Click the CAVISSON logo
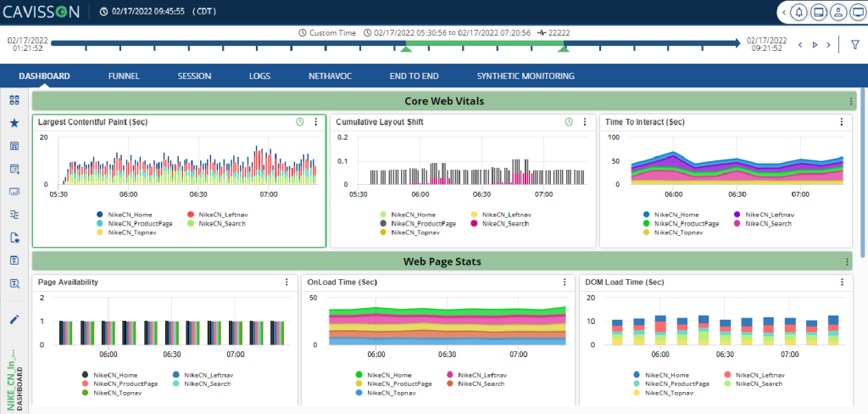Screen dimensions: 868x414 click(x=42, y=12)
